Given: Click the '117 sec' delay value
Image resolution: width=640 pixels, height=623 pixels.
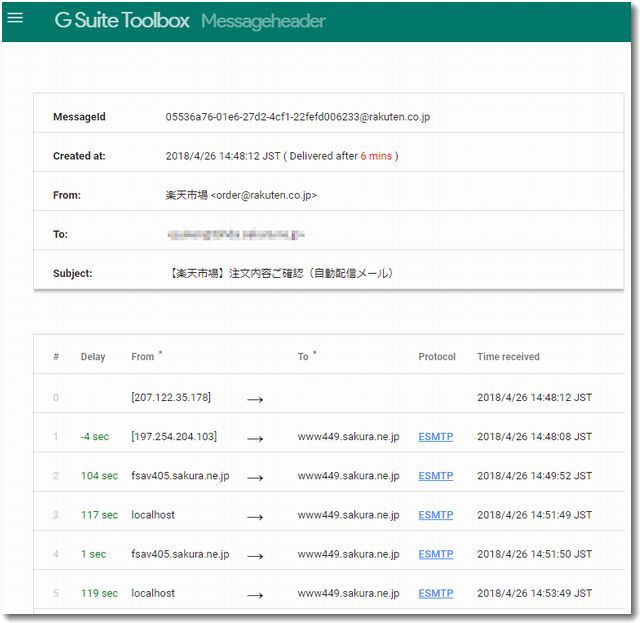Looking at the screenshot, I should click(99, 515).
